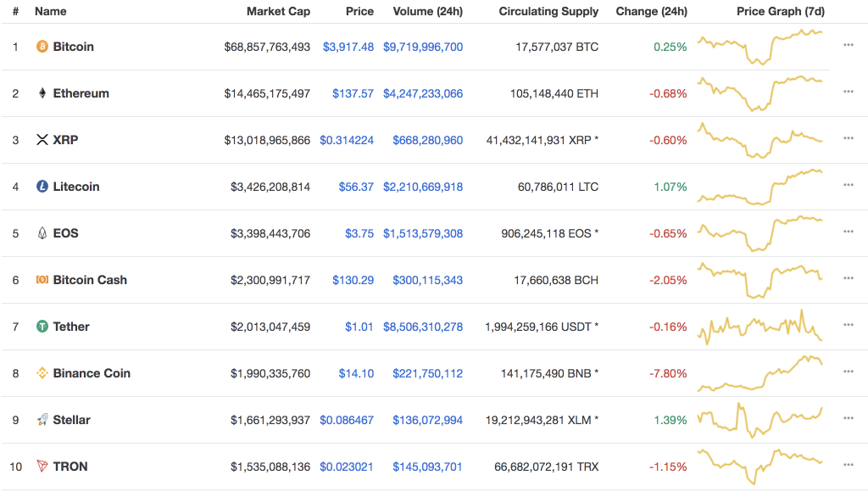Open the more options menu for Ethereum

pyautogui.click(x=848, y=92)
